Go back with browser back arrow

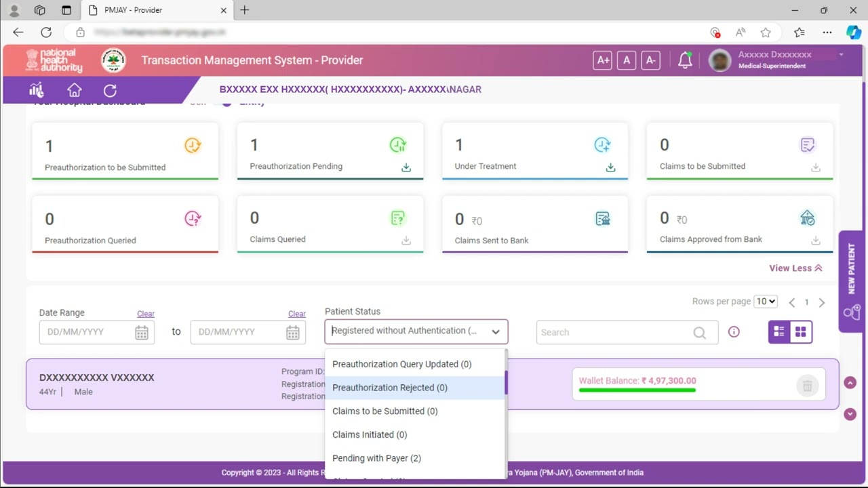(18, 32)
